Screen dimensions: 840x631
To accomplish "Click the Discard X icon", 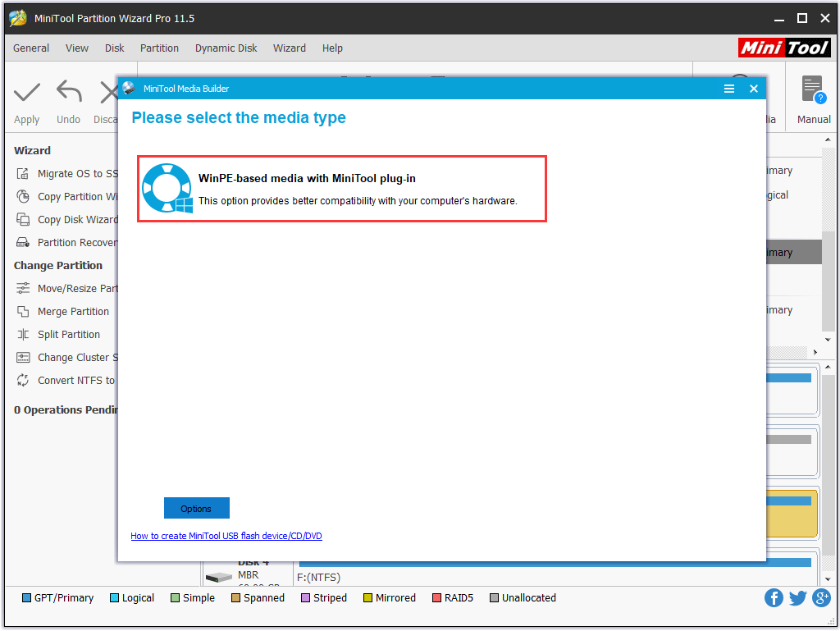I will click(x=109, y=92).
